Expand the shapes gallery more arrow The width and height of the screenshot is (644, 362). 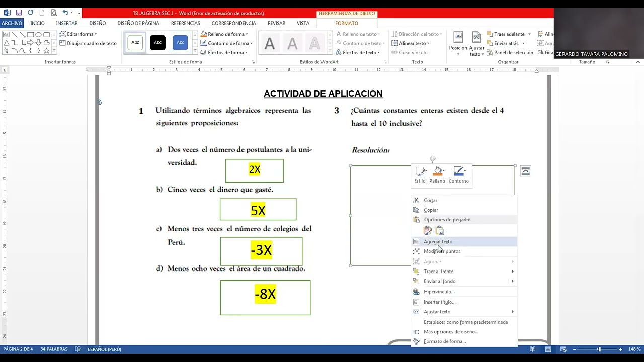[x=54, y=51]
